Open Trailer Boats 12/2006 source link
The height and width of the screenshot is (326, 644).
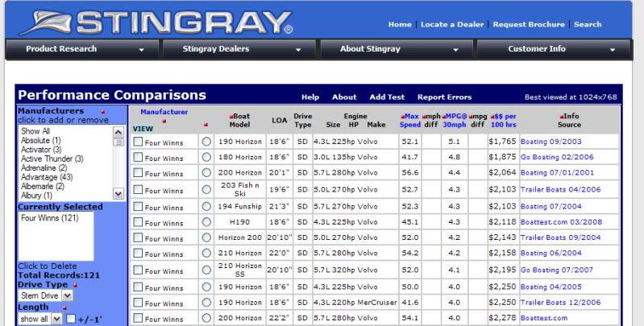coord(560,302)
